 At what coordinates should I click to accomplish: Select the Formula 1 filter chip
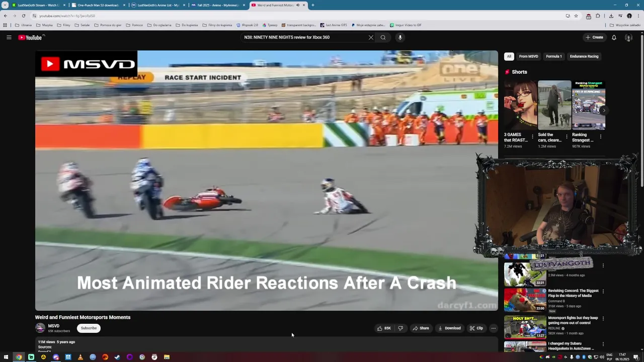[554, 56]
